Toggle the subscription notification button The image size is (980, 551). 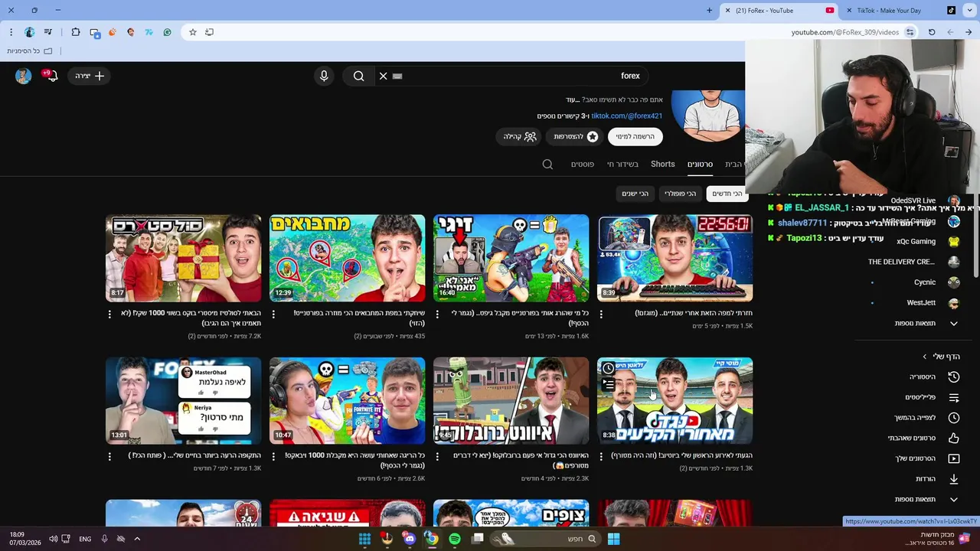tap(635, 136)
